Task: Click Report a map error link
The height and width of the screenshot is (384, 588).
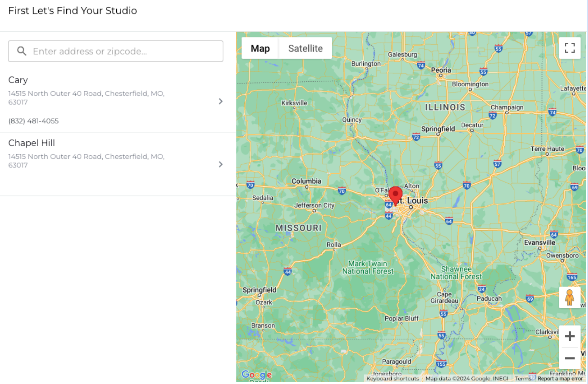Action: (x=560, y=379)
